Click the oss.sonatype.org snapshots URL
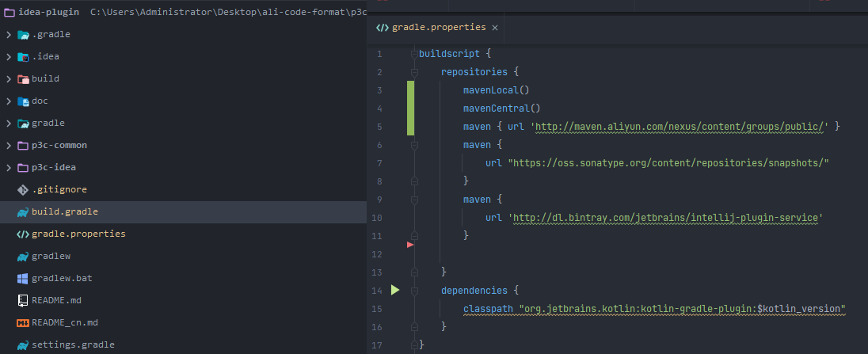 coord(668,162)
